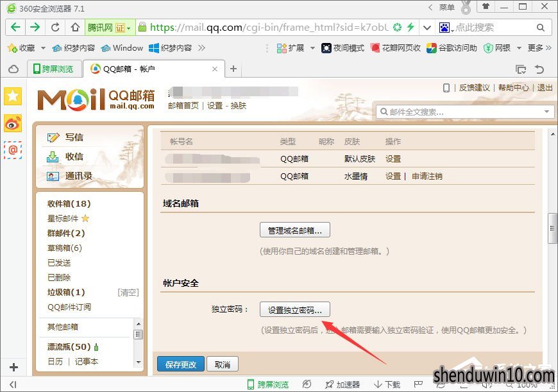
Task: Open the Weibo sidebar icon
Action: pos(13,124)
